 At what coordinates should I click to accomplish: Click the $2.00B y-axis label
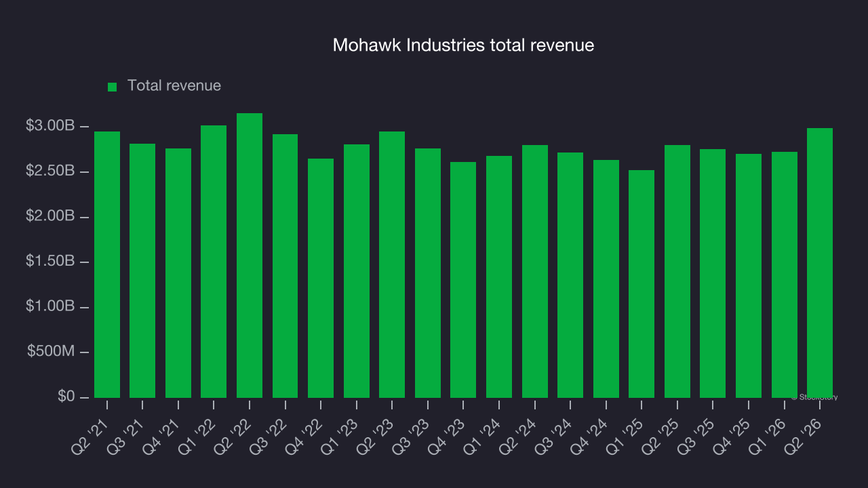[x=50, y=216]
